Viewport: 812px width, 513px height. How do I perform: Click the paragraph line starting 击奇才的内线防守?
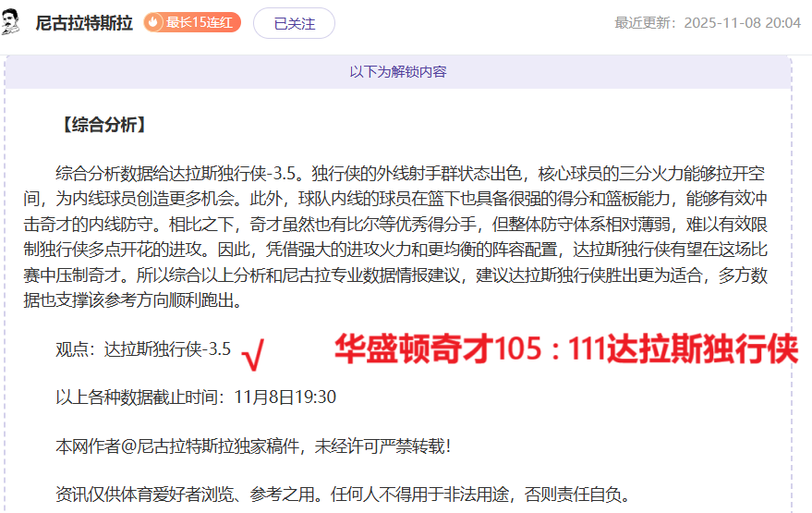(409, 225)
